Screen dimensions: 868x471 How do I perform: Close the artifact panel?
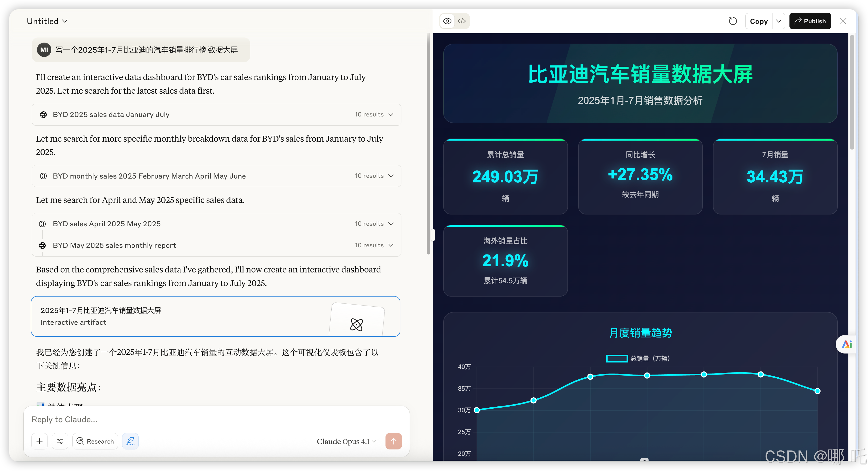[x=843, y=21]
